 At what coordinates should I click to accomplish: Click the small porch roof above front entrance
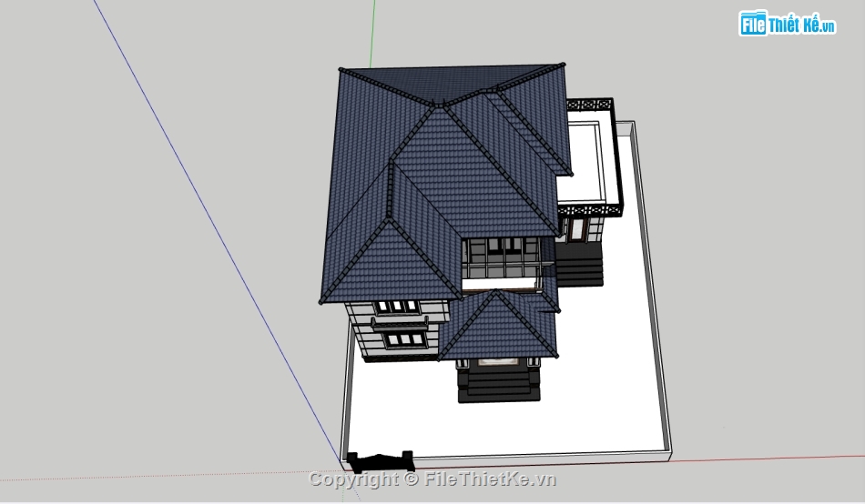pyautogui.click(x=497, y=327)
